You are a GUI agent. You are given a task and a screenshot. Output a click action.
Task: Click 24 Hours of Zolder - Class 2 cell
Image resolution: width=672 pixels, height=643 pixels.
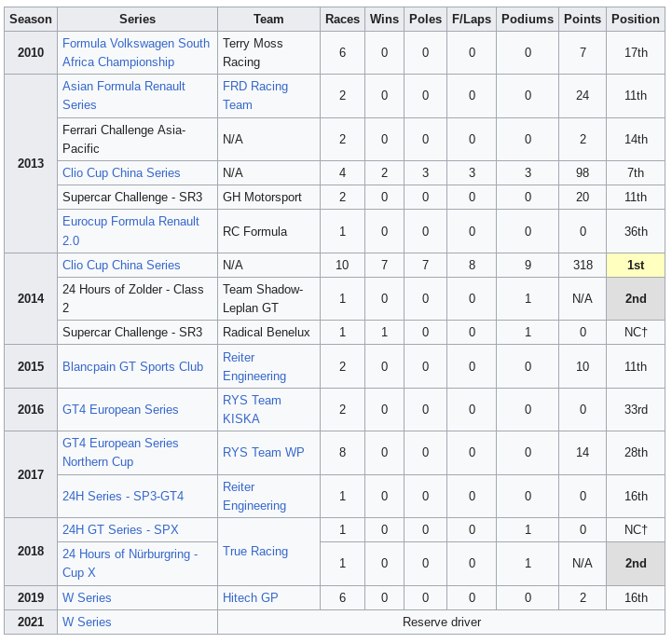coord(137,298)
